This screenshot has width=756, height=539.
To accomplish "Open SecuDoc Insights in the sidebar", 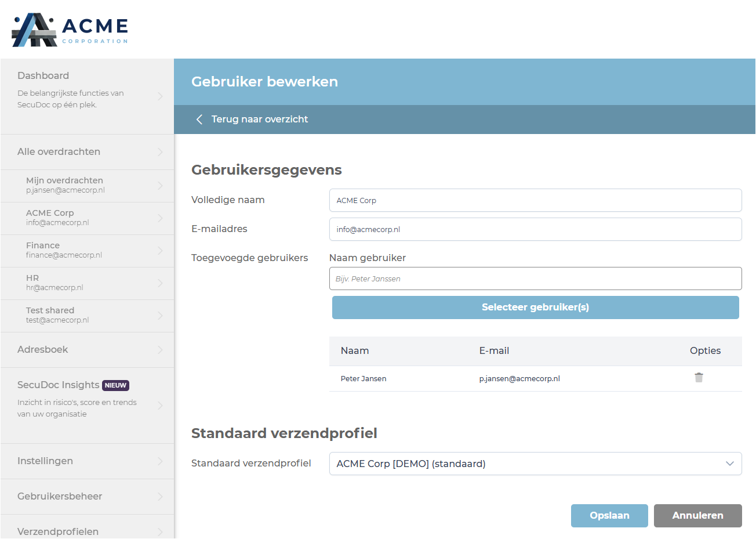I will [x=87, y=406].
